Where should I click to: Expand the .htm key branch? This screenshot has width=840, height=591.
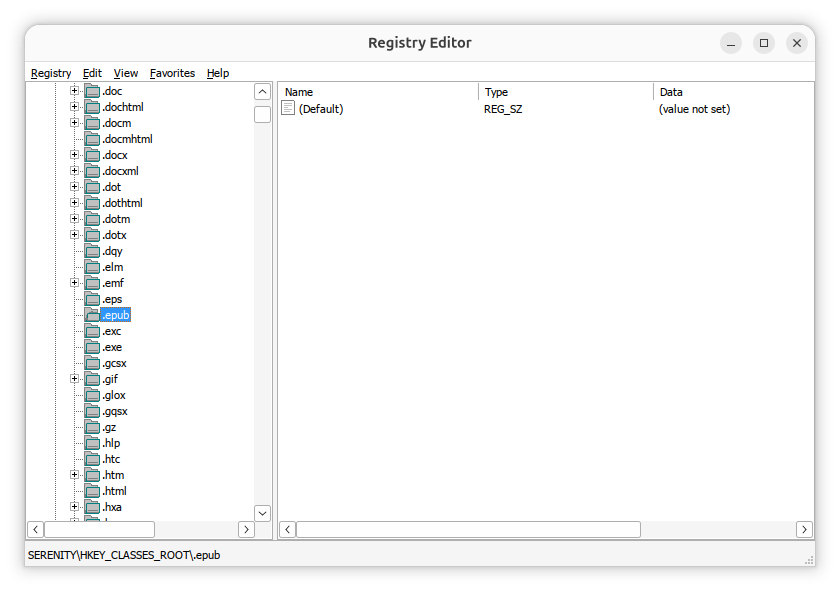pyautogui.click(x=74, y=475)
